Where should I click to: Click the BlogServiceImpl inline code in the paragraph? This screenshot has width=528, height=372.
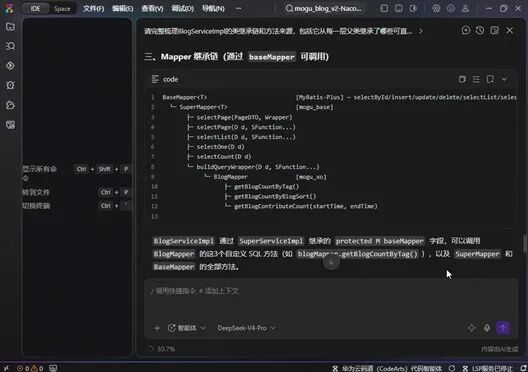click(184, 241)
